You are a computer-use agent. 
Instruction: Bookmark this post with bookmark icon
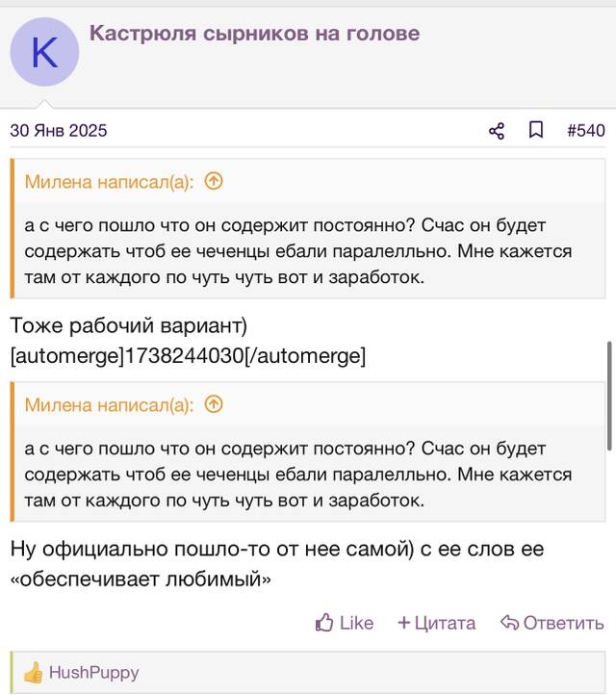coord(536,130)
